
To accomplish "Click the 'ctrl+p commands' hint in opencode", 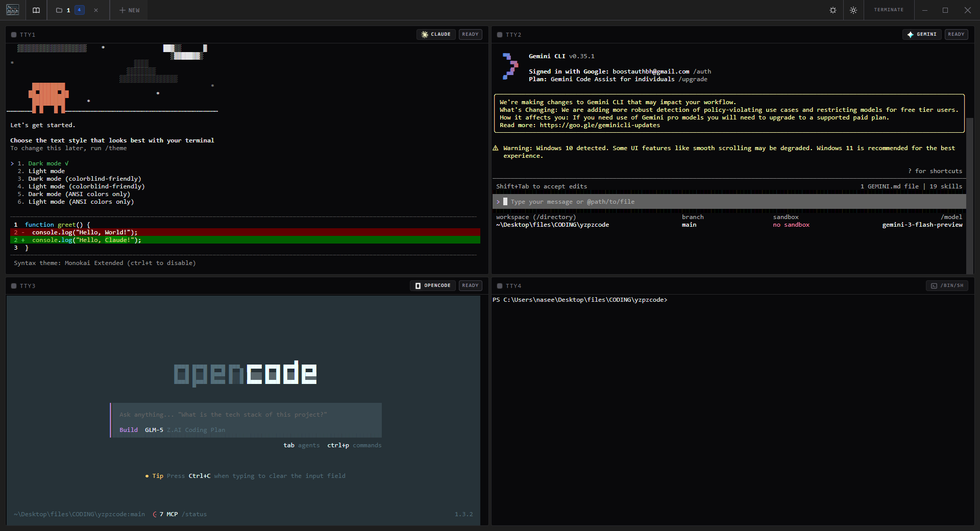I will coord(354,445).
